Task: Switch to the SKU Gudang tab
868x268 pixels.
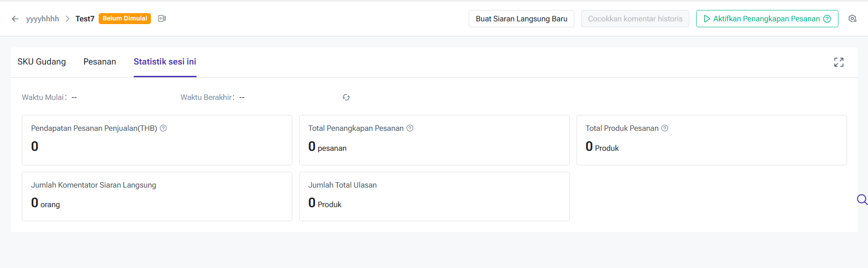Action: [42, 62]
